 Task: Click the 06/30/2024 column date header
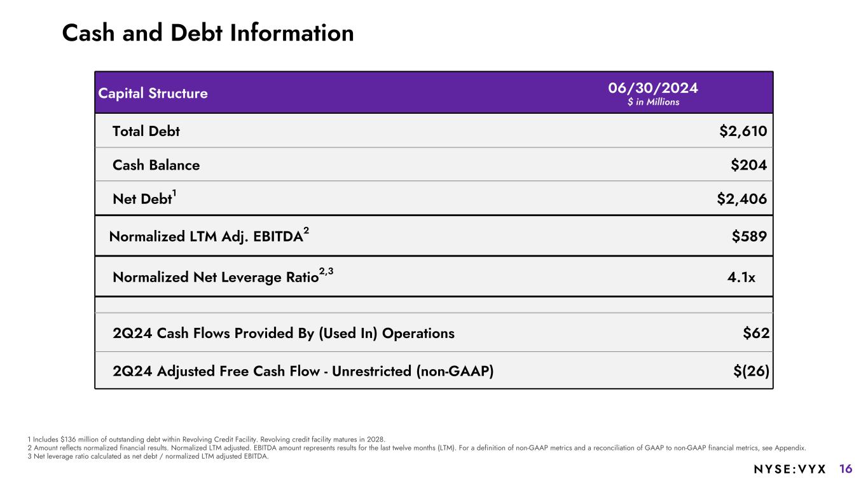[653, 88]
